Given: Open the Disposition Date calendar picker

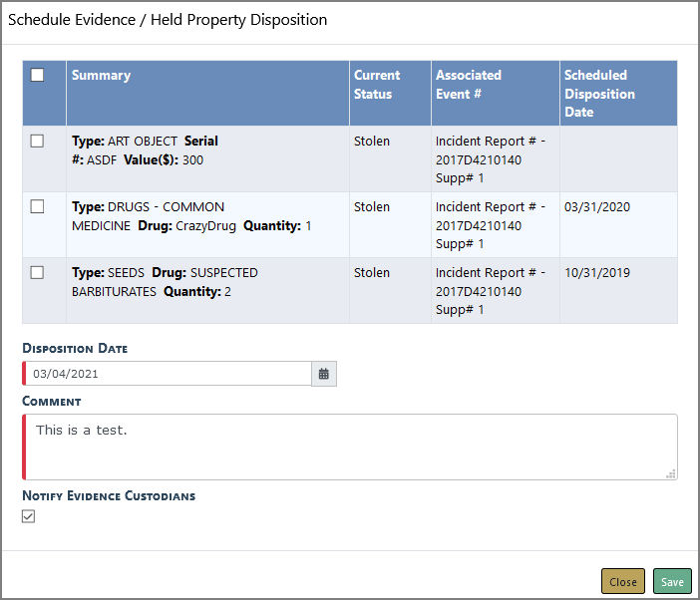Looking at the screenshot, I should pyautogui.click(x=324, y=374).
